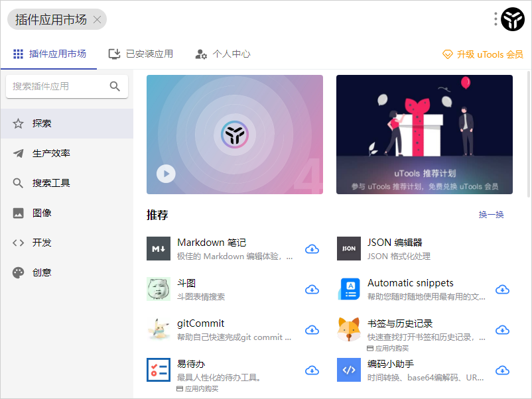Focus the 搜索插件应用 search field
Image resolution: width=532 pixels, height=399 pixels.
coord(67,86)
